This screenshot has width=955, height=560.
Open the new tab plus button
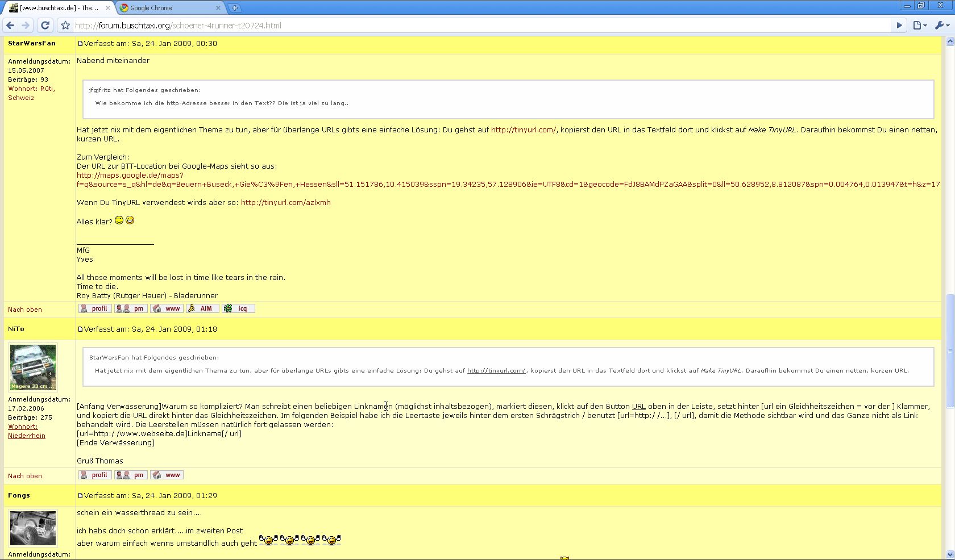(x=234, y=8)
